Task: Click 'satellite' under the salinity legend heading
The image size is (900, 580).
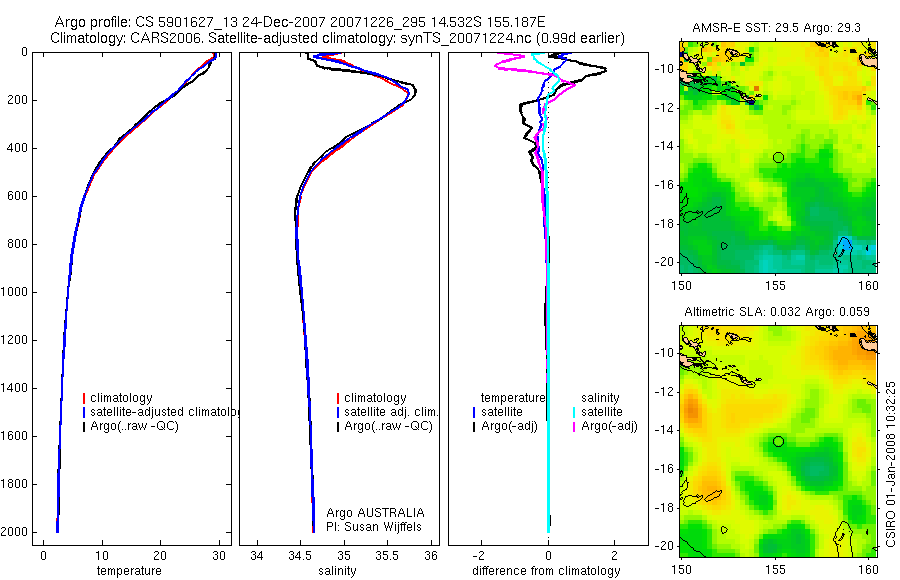Action: [602, 412]
